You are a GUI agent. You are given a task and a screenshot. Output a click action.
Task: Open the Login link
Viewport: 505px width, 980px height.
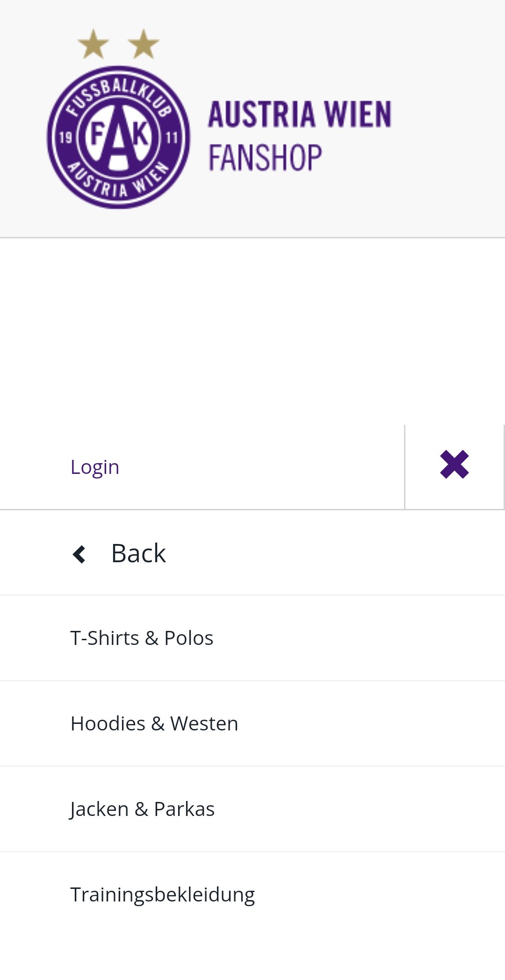point(95,467)
